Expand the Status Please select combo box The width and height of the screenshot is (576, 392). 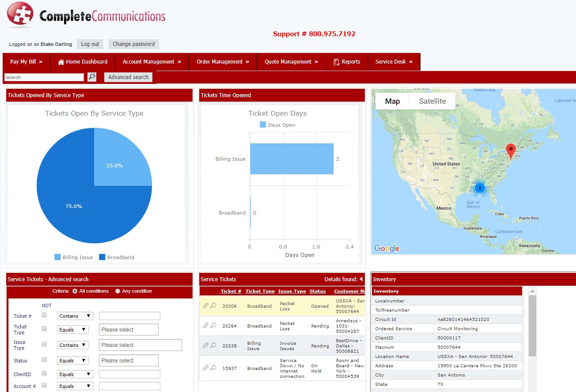(x=129, y=360)
